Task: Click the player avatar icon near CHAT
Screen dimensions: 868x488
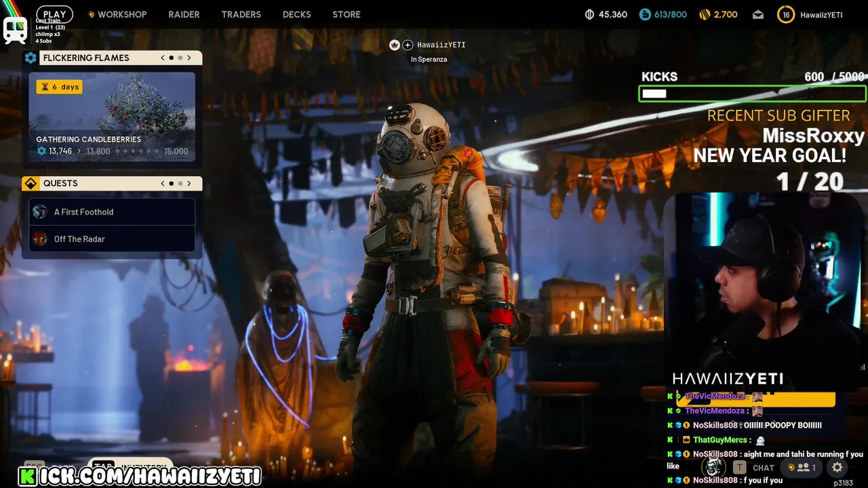Action: coord(713,467)
